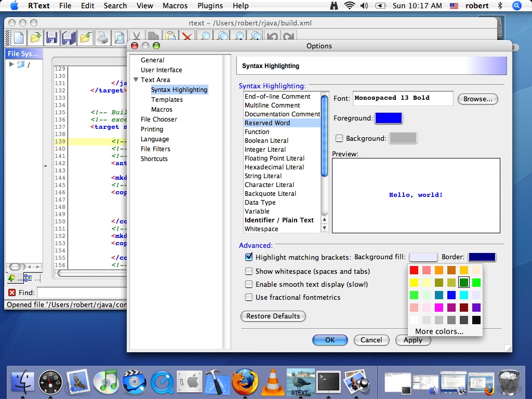Click the Save floppy disk toolbar icon
The height and width of the screenshot is (399, 532).
pos(51,37)
